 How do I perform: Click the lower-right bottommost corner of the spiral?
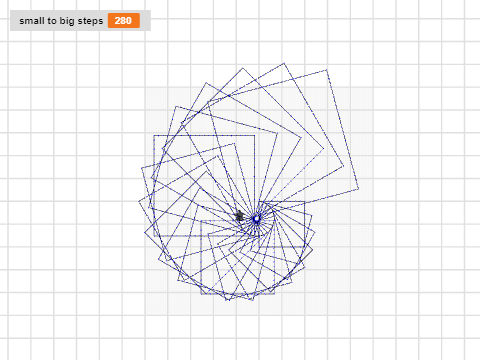pyautogui.click(x=253, y=300)
